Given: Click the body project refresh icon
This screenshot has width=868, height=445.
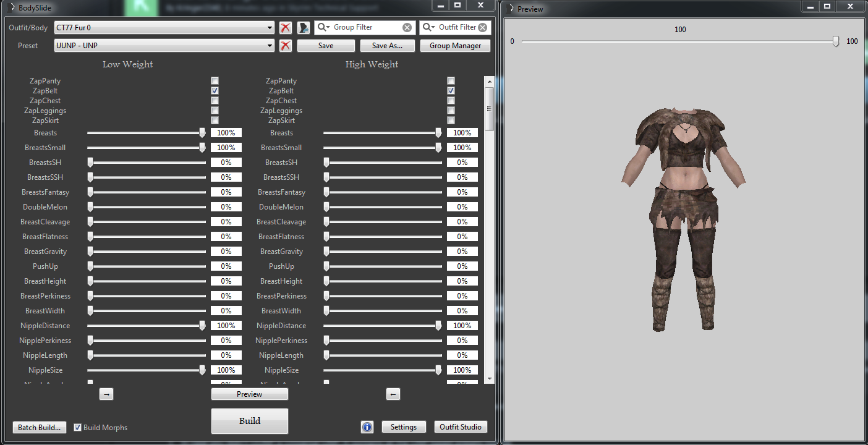Looking at the screenshot, I should [x=304, y=28].
